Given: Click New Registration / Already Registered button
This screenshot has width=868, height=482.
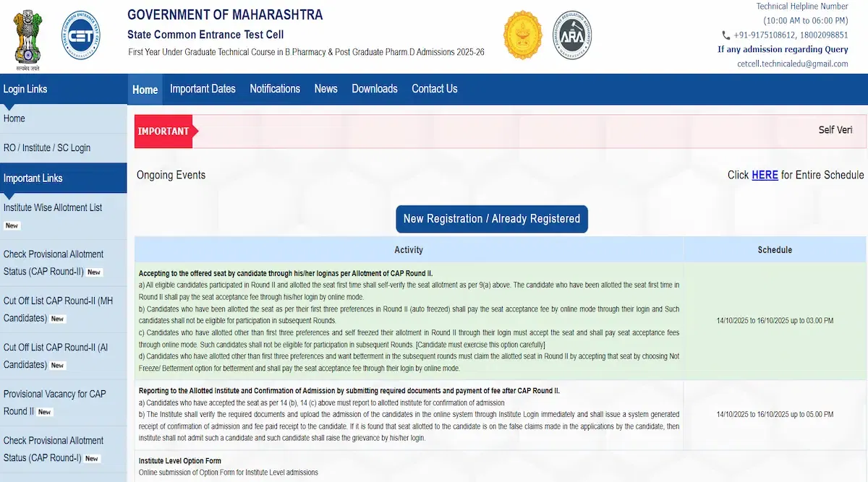Looking at the screenshot, I should [x=492, y=219].
